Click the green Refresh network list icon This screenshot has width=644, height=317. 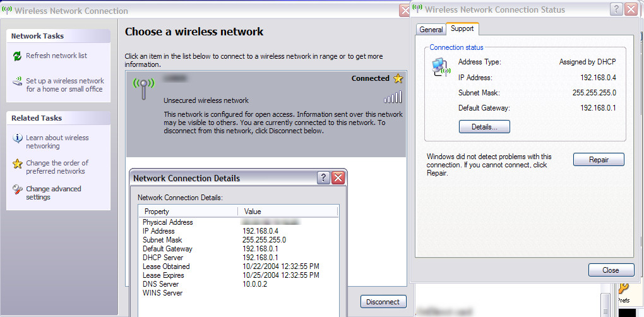17,56
